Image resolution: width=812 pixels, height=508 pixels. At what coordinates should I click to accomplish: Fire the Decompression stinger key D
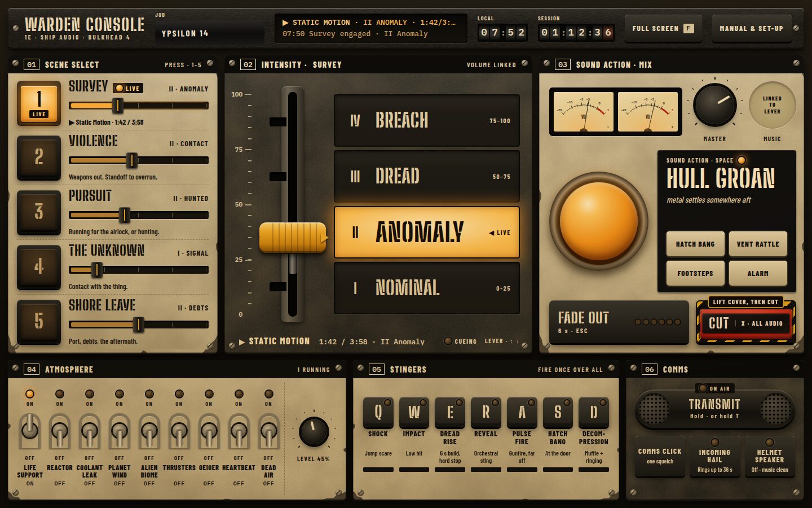tap(594, 413)
